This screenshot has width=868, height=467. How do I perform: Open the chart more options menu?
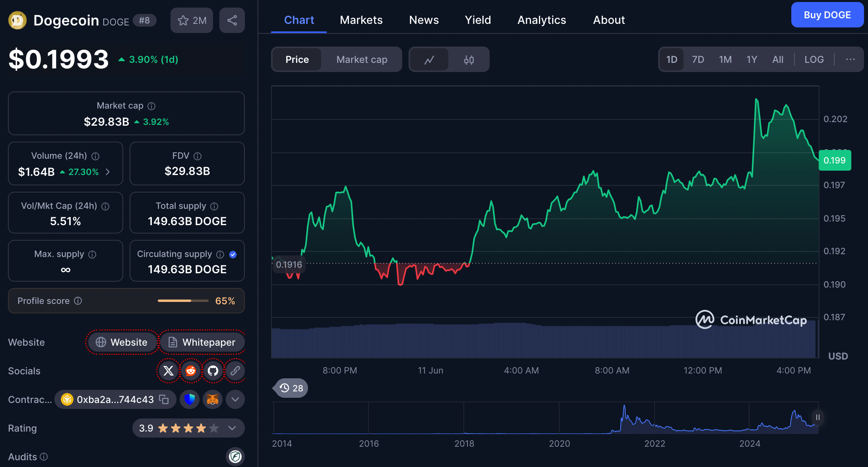click(x=850, y=60)
